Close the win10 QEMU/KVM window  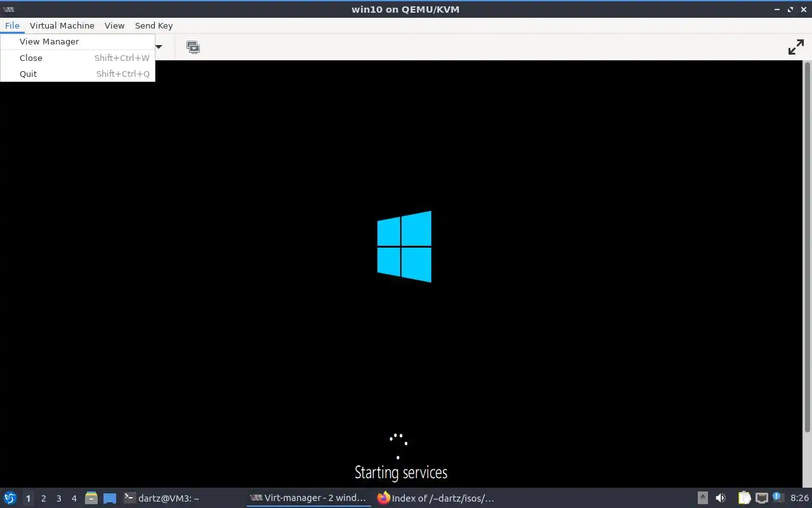coord(803,10)
